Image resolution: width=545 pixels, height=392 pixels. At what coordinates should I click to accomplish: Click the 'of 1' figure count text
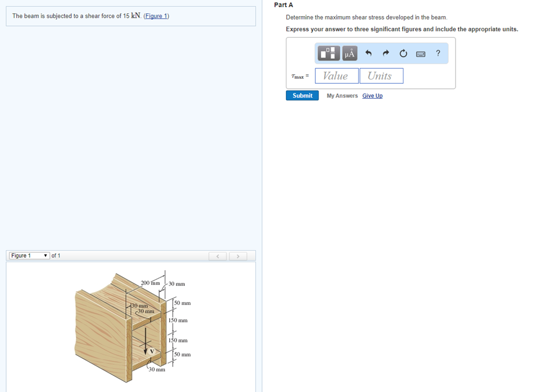[x=56, y=255]
